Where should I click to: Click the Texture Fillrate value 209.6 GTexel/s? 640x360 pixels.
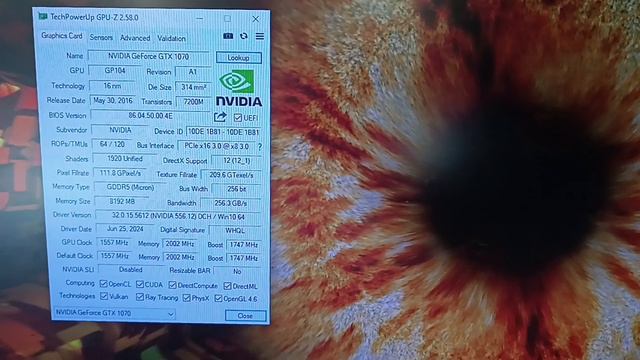coord(231,175)
